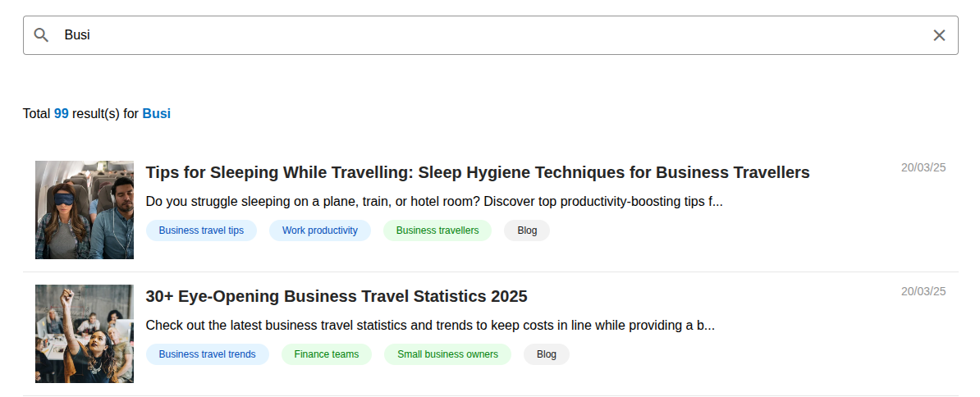980x397 pixels.
Task: Select the "Business travel trends" tag
Action: 207,354
